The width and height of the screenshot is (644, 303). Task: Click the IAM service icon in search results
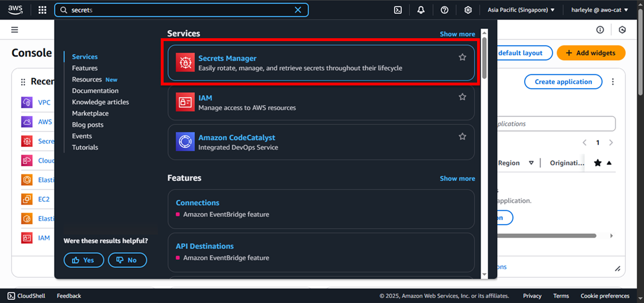[185, 102]
